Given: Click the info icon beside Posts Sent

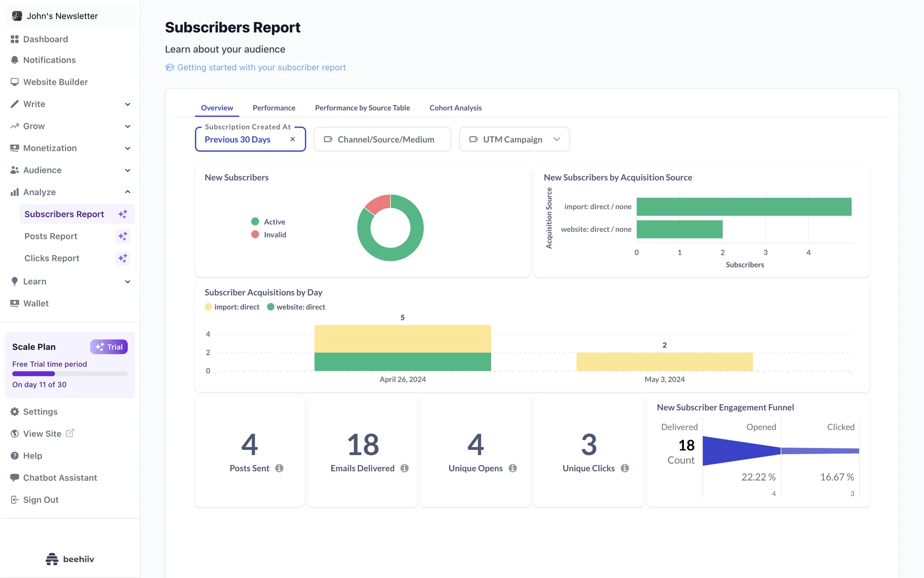Looking at the screenshot, I should click(279, 468).
